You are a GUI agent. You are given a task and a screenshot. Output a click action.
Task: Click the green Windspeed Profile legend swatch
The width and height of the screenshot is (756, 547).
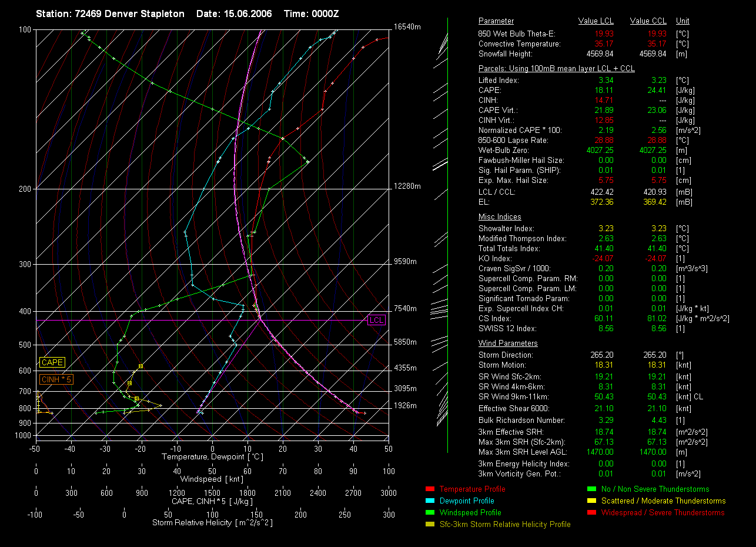(x=429, y=513)
